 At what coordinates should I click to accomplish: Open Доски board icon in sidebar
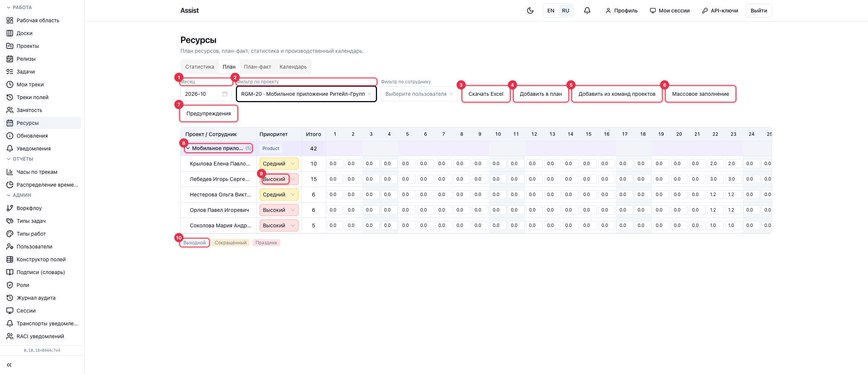point(10,33)
